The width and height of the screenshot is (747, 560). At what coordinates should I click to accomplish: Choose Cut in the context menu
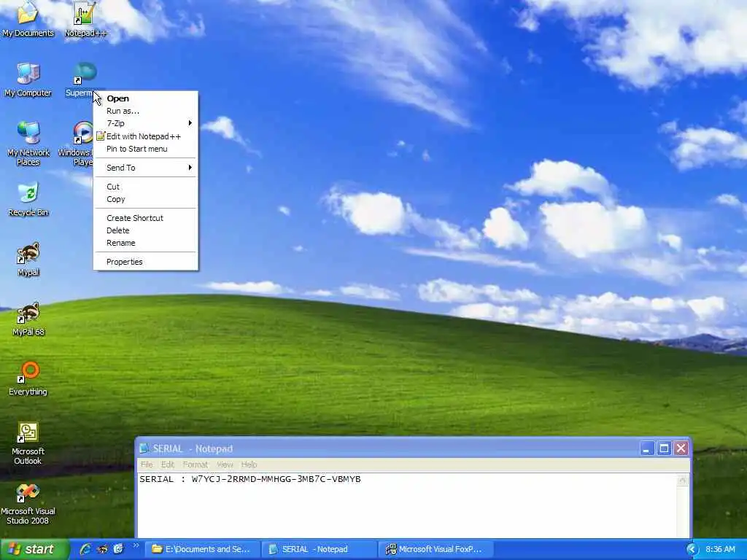[x=145, y=187]
